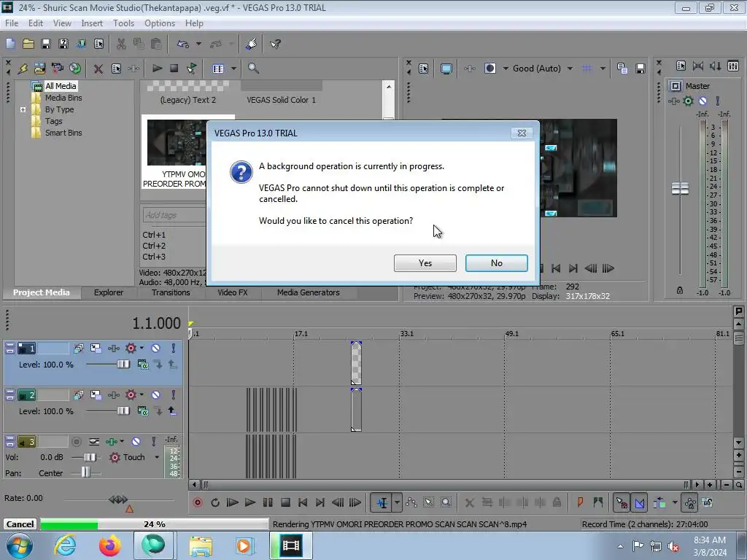This screenshot has height=560, width=747.
Task: Switch to the Video FX tab
Action: click(x=233, y=292)
